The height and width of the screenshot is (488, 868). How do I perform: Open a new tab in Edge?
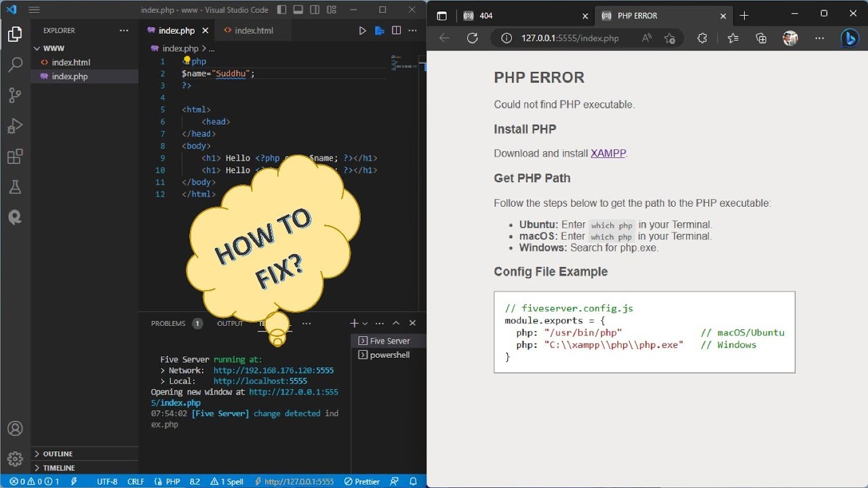[x=744, y=16]
